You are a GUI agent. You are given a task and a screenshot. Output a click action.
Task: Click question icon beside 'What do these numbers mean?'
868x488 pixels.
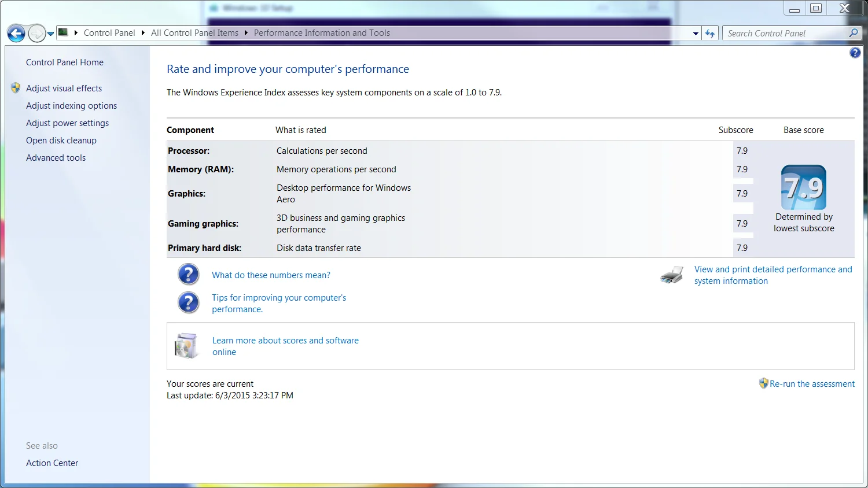pos(188,275)
